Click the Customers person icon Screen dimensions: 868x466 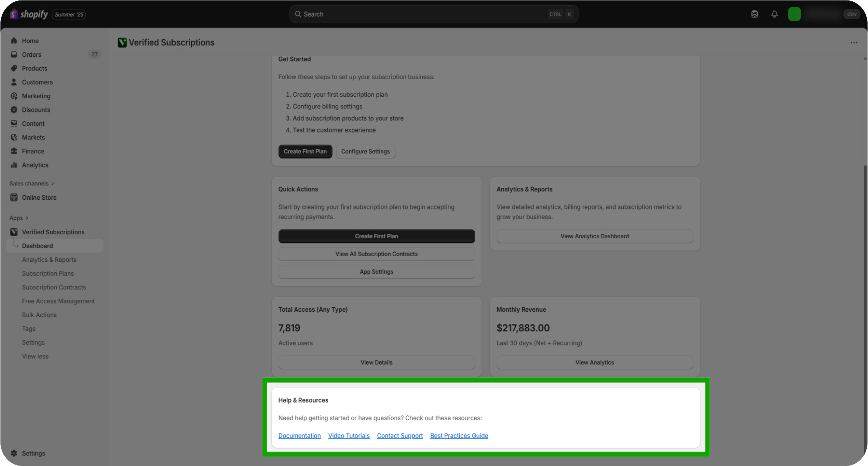(x=14, y=82)
